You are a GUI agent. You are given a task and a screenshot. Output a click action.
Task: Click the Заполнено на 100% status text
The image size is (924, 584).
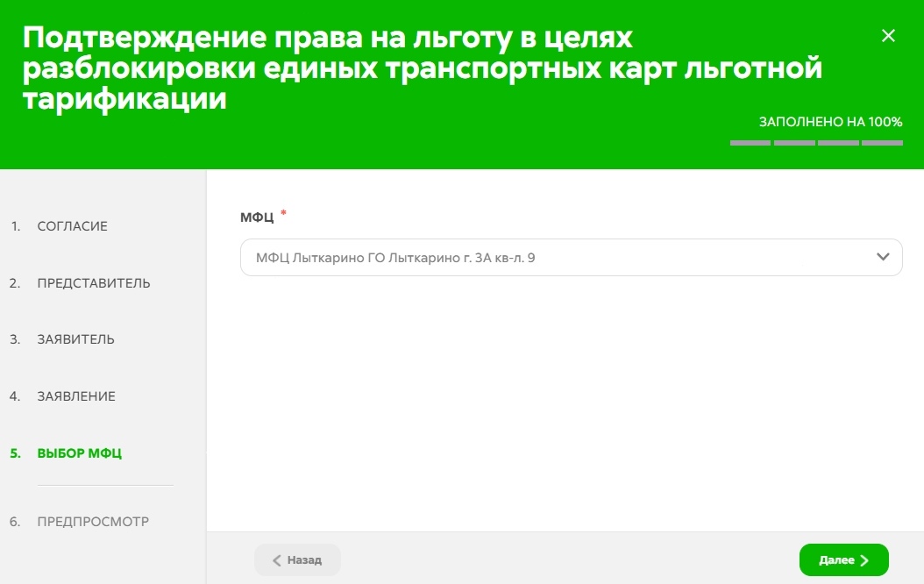[830, 122]
